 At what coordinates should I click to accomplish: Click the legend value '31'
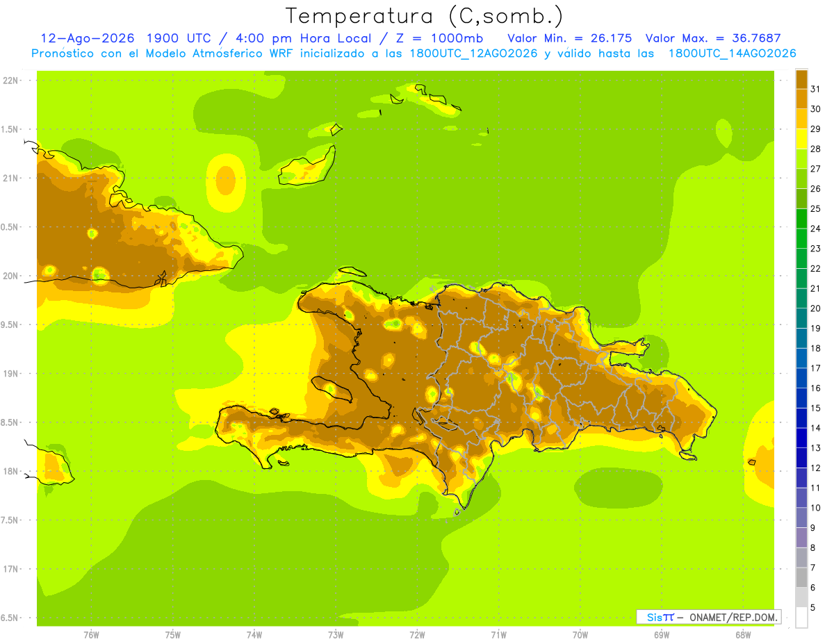tap(815, 89)
